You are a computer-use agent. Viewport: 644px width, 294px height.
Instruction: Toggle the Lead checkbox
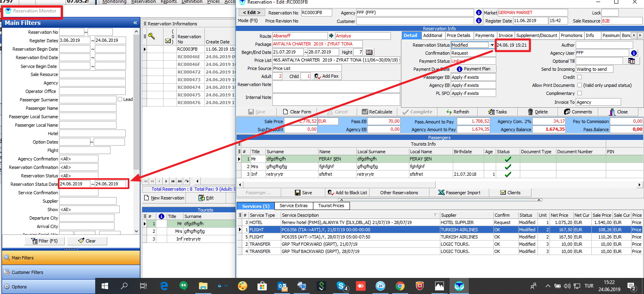(120, 99)
